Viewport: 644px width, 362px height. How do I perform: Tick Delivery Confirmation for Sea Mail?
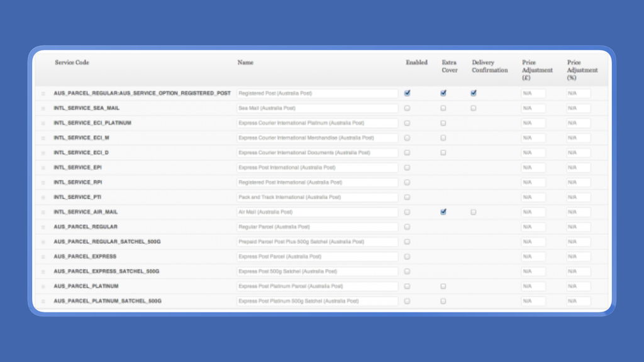click(x=474, y=108)
